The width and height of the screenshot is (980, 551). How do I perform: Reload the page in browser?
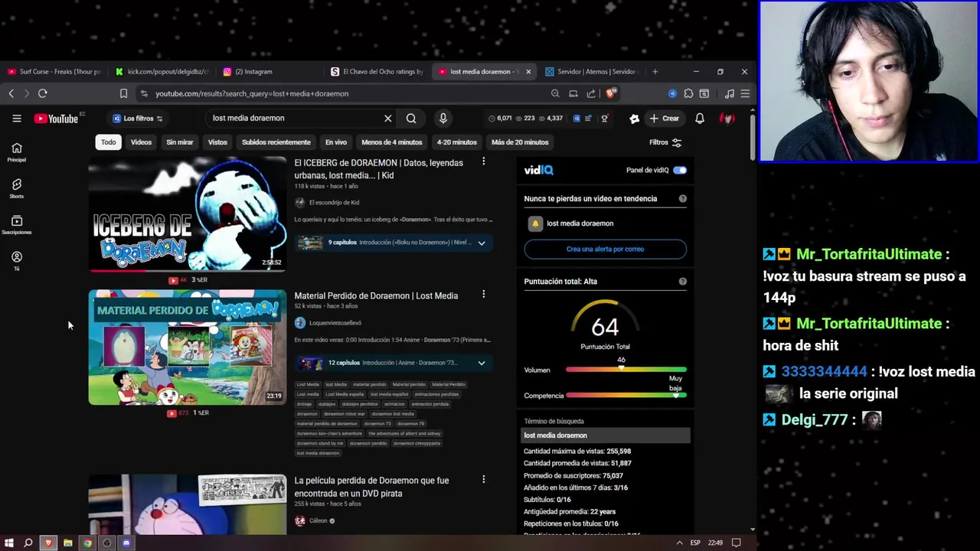point(43,93)
